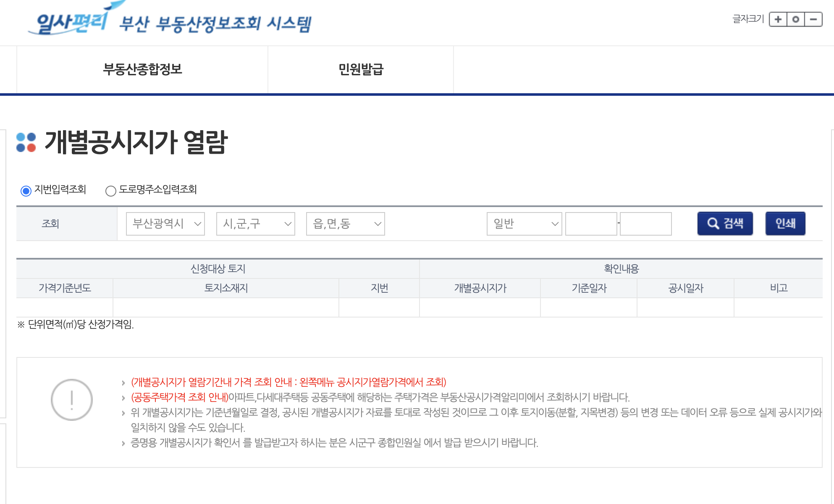Click the main lot number input field
Image resolution: width=834 pixels, height=504 pixels.
click(x=591, y=224)
